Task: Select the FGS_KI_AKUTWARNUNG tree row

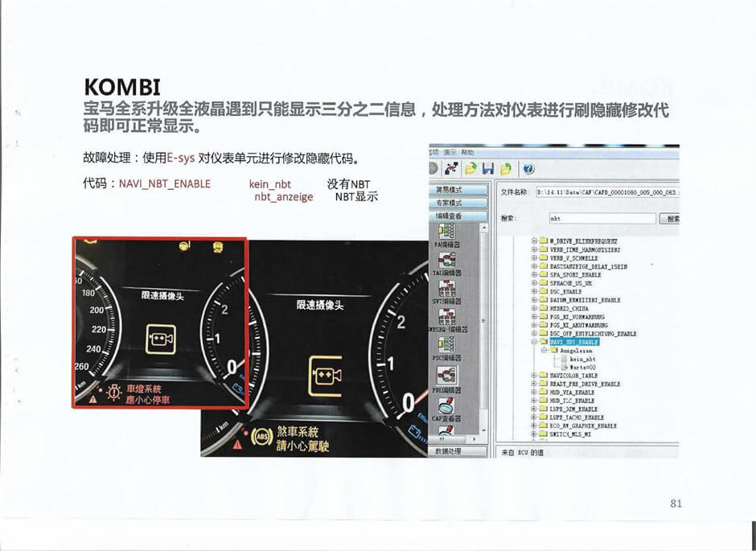Action: pos(578,326)
